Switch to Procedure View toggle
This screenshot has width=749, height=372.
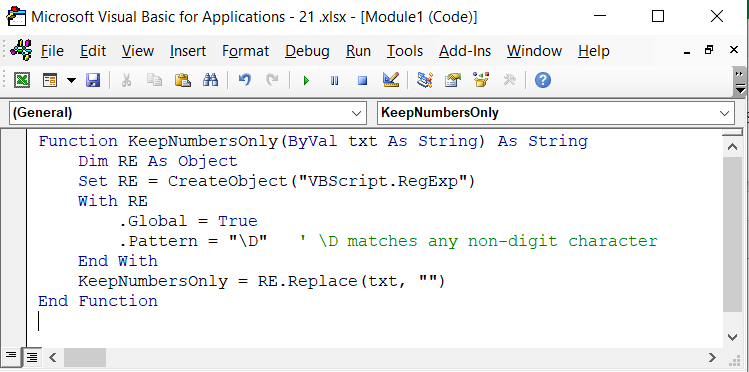[x=11, y=356]
